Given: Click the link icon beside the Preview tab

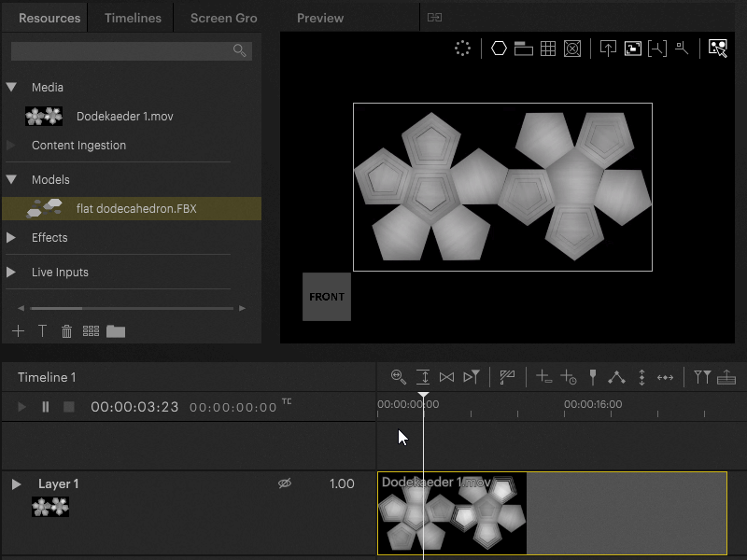Looking at the screenshot, I should click(x=434, y=18).
